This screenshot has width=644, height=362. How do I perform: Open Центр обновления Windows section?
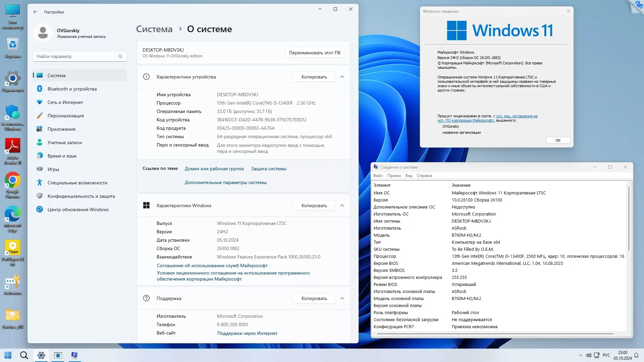(x=78, y=209)
